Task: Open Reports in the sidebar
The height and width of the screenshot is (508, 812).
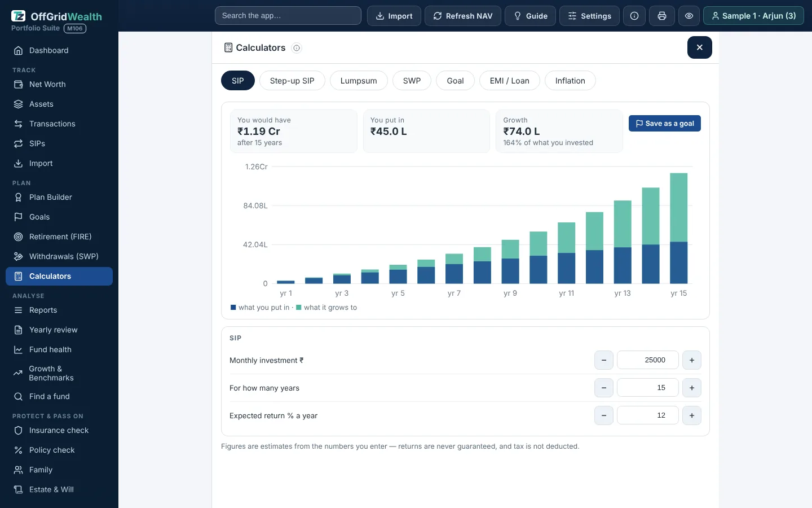Action: pyautogui.click(x=59, y=310)
